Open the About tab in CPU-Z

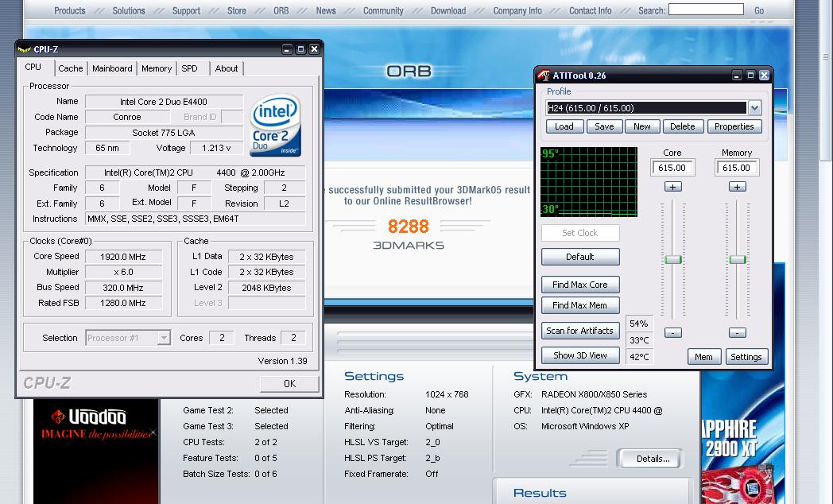click(227, 68)
